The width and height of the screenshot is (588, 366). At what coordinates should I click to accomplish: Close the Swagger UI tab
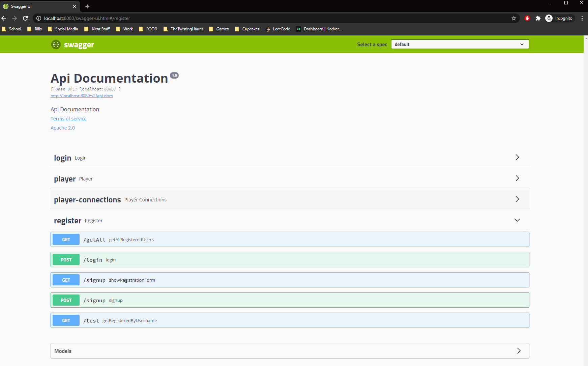click(x=75, y=6)
